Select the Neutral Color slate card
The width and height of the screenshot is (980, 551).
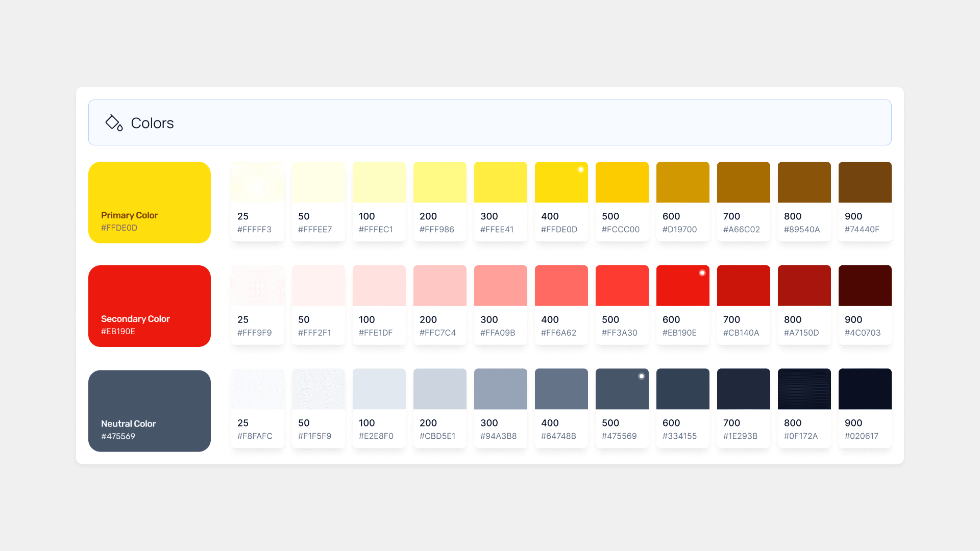(150, 411)
